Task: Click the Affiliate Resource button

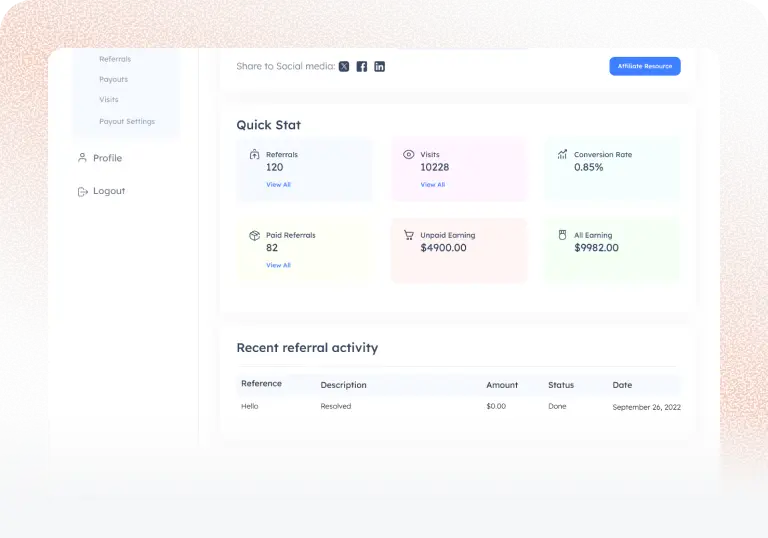Action: pyautogui.click(x=645, y=66)
